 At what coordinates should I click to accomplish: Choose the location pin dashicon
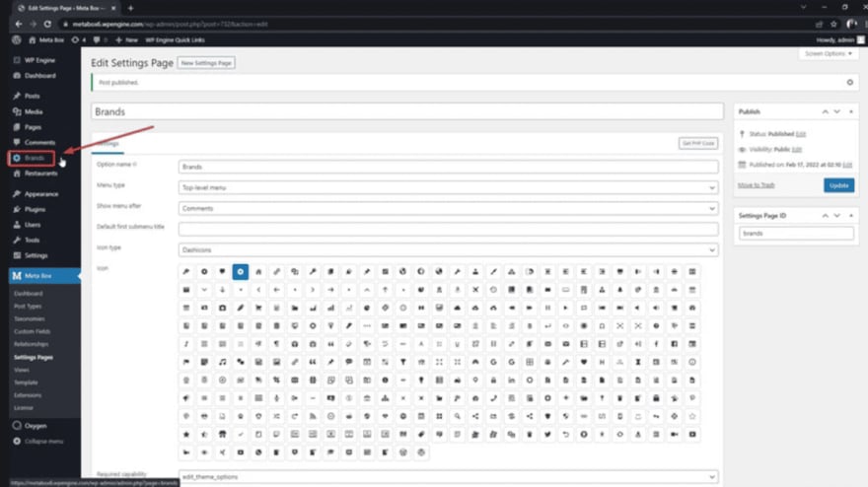click(475, 381)
